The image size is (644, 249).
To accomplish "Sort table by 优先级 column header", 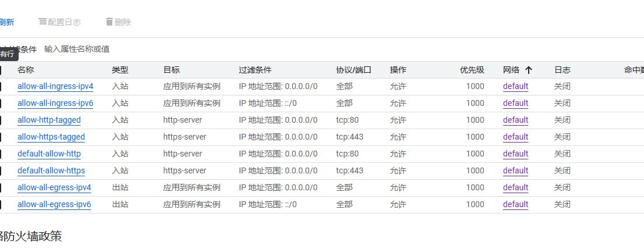I will click(x=472, y=70).
